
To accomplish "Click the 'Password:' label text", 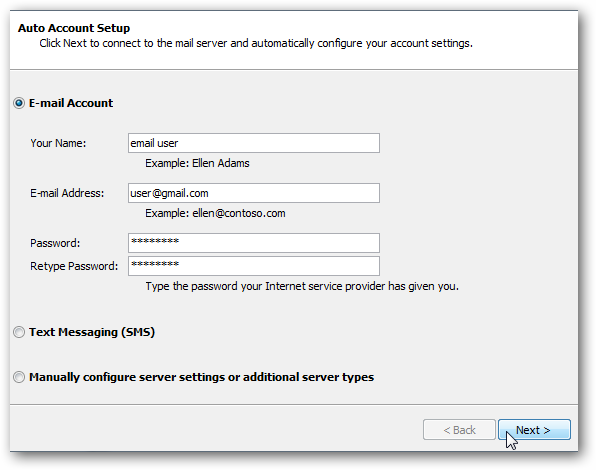I will (55, 243).
